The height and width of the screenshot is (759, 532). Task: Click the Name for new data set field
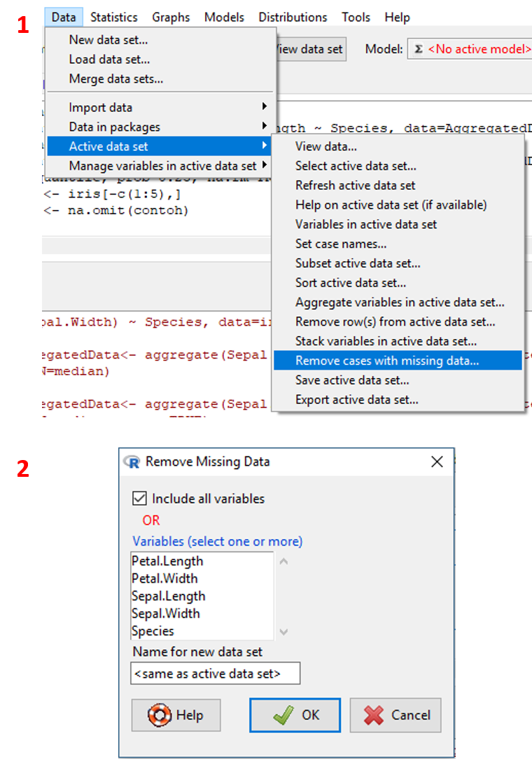point(215,674)
